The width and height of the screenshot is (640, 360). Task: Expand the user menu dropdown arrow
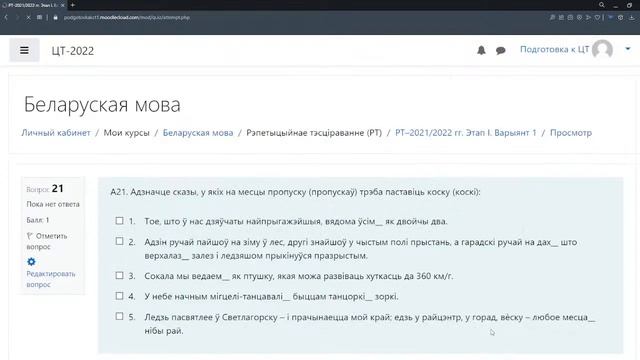tap(628, 49)
